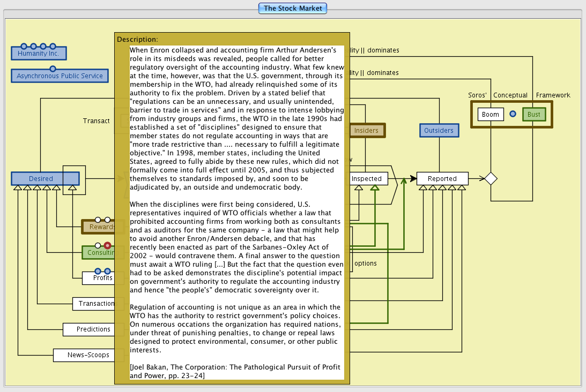Click the last circle marker on Humanity Inc.

pos(53,47)
